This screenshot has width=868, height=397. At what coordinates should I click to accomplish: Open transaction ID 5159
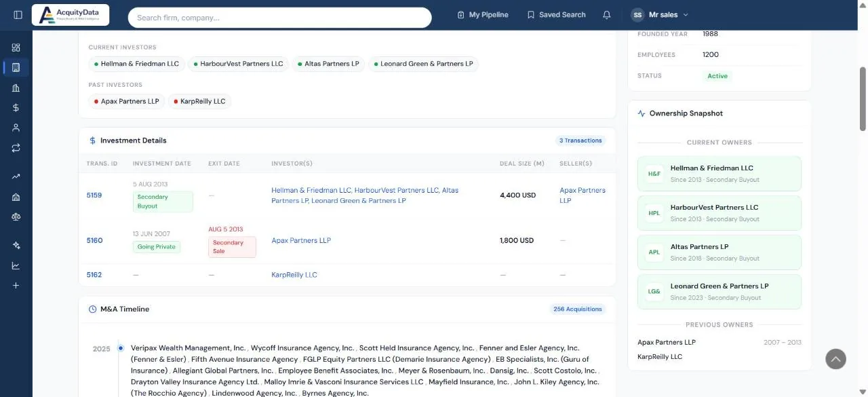(94, 195)
